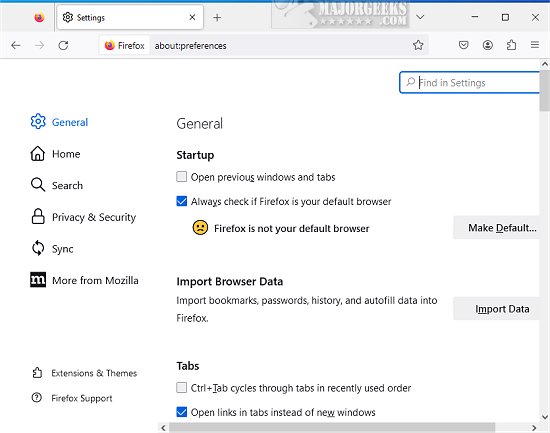Click the vertical scrollbar thumb
The width and height of the screenshot is (550, 433).
coord(544,91)
